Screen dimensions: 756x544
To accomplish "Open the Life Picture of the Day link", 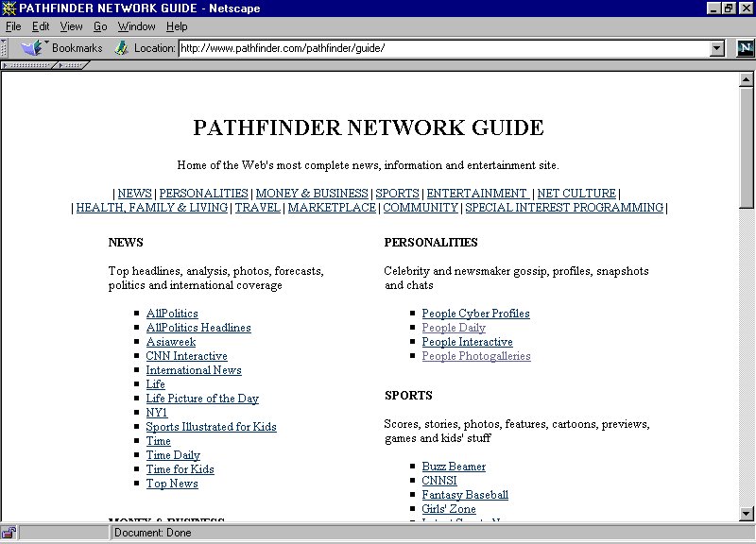I will [x=202, y=399].
